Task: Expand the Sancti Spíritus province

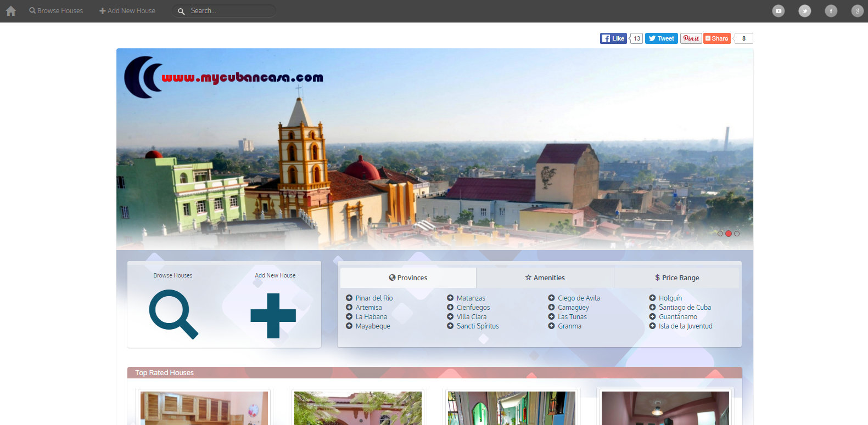Action: pyautogui.click(x=473, y=326)
